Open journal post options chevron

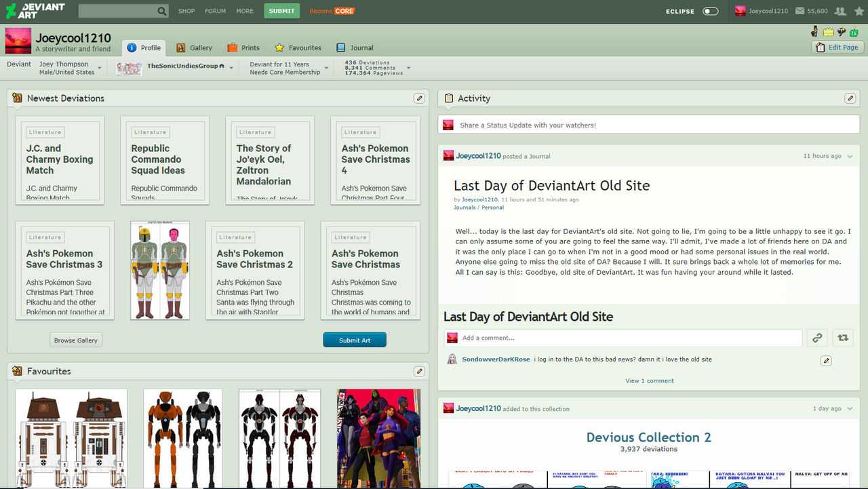point(850,156)
